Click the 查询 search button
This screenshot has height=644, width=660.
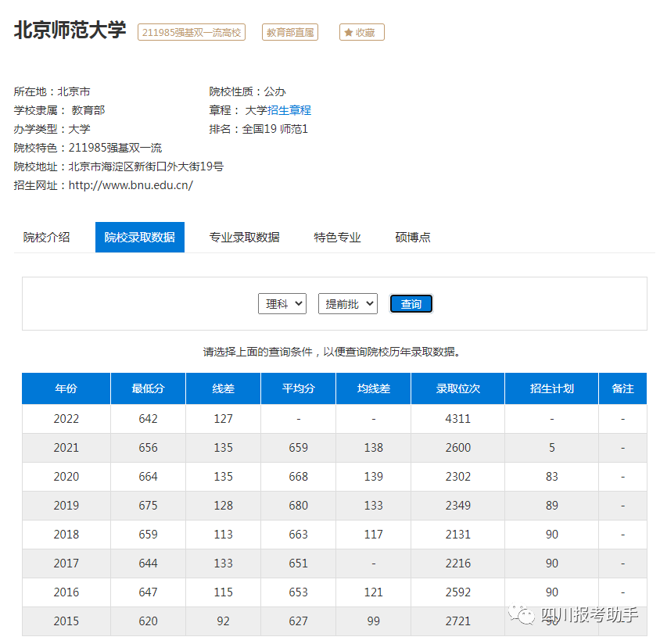point(411,304)
